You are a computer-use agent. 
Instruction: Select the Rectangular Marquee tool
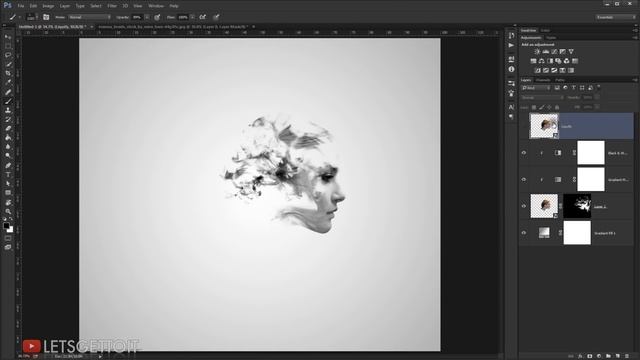pyautogui.click(x=8, y=46)
